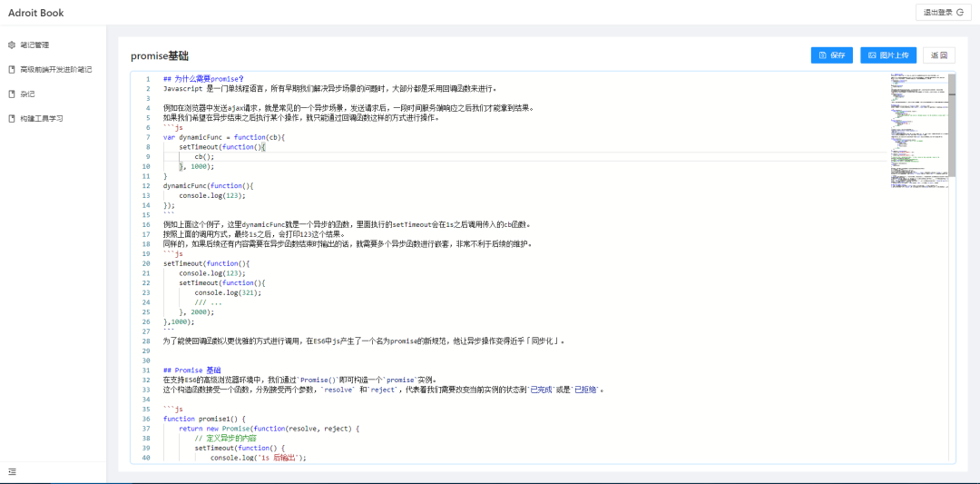Click the note title promise基础

point(160,55)
